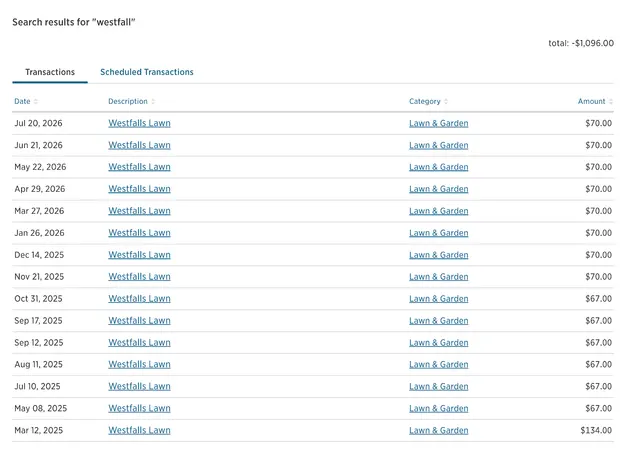Click the date Mar 12, 2025
The width and height of the screenshot is (640, 468).
pos(39,430)
